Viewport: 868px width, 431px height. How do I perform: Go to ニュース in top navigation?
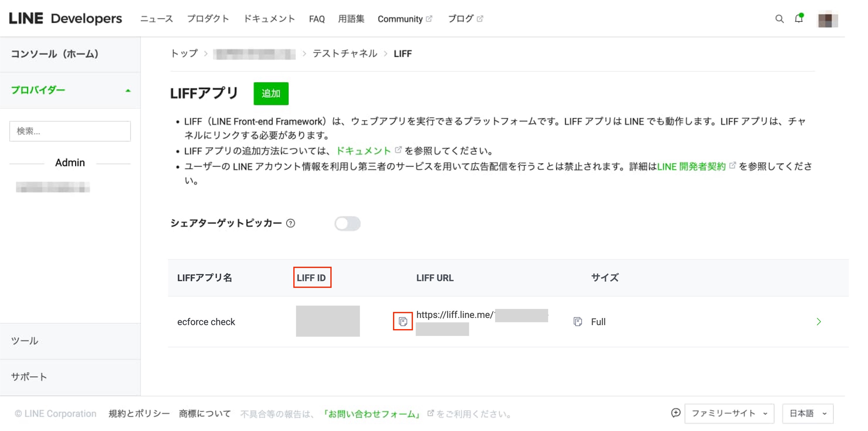(156, 19)
